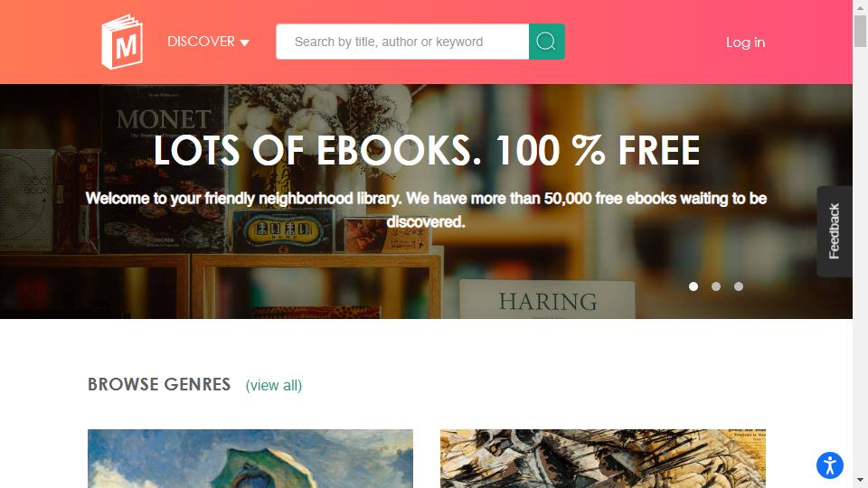
Task: Select the second carousel slide dot
Action: [x=716, y=286]
